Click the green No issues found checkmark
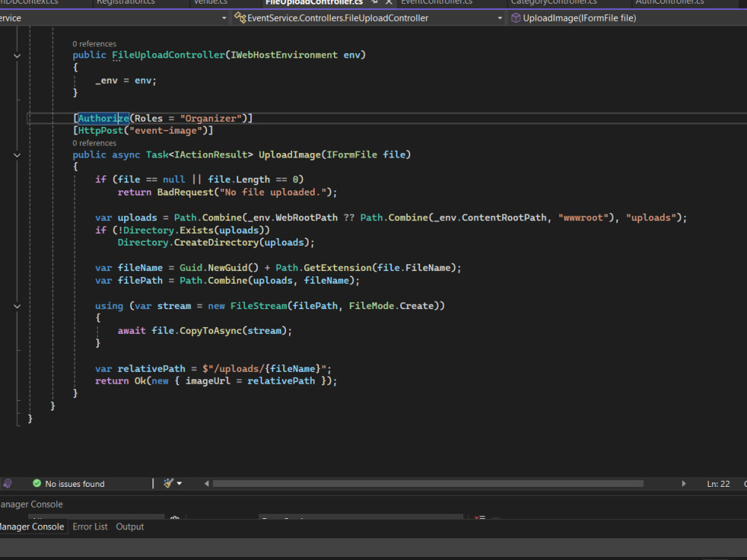Image resolution: width=747 pixels, height=560 pixels. pyautogui.click(x=37, y=483)
